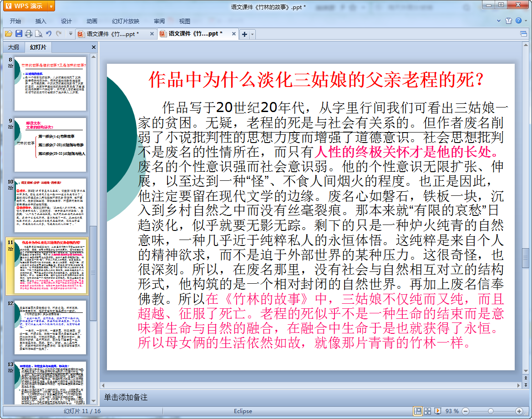Image resolution: width=532 pixels, height=419 pixels.
Task: Click thumbnail panel scroll up arrow
Action: (x=94, y=57)
